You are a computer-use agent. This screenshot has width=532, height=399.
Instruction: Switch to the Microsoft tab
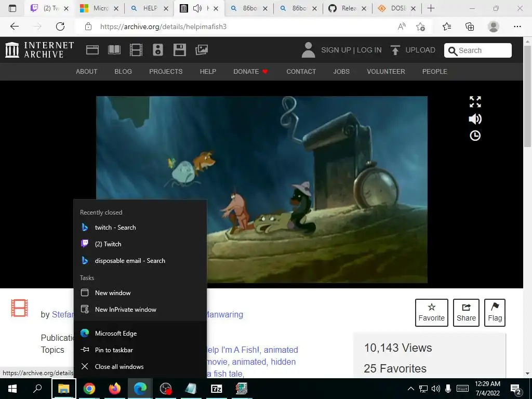(98, 8)
